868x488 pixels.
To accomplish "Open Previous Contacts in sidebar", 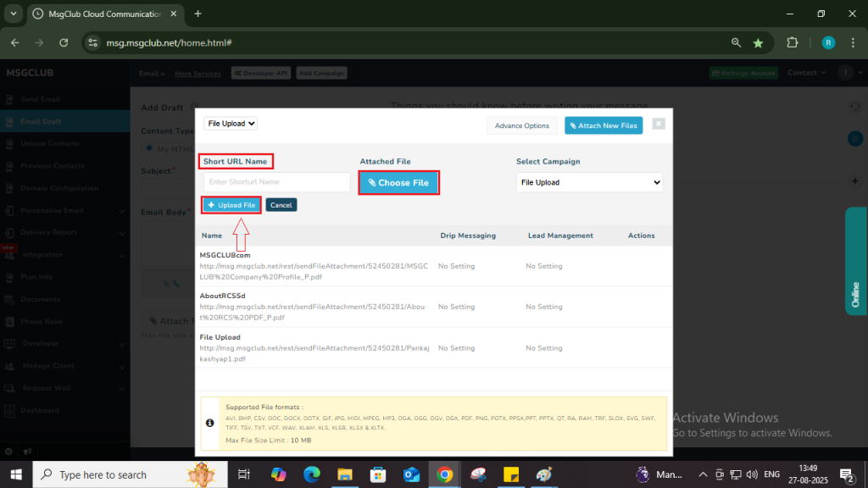I will click(x=52, y=165).
